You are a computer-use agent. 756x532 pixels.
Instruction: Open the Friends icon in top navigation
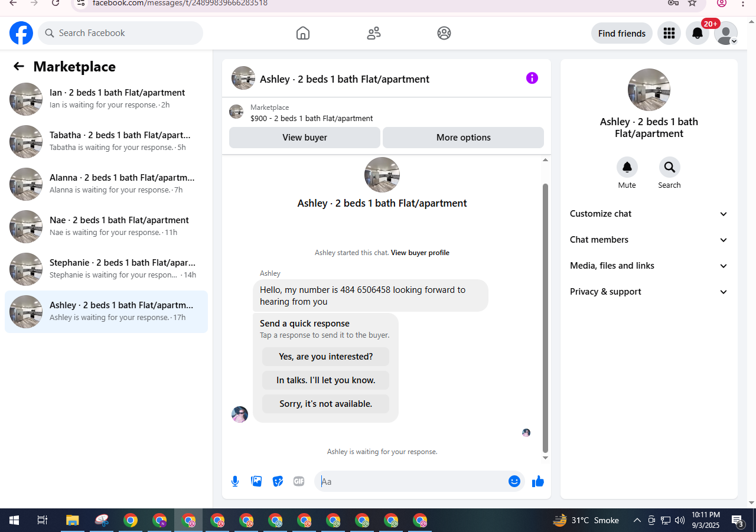click(x=374, y=33)
